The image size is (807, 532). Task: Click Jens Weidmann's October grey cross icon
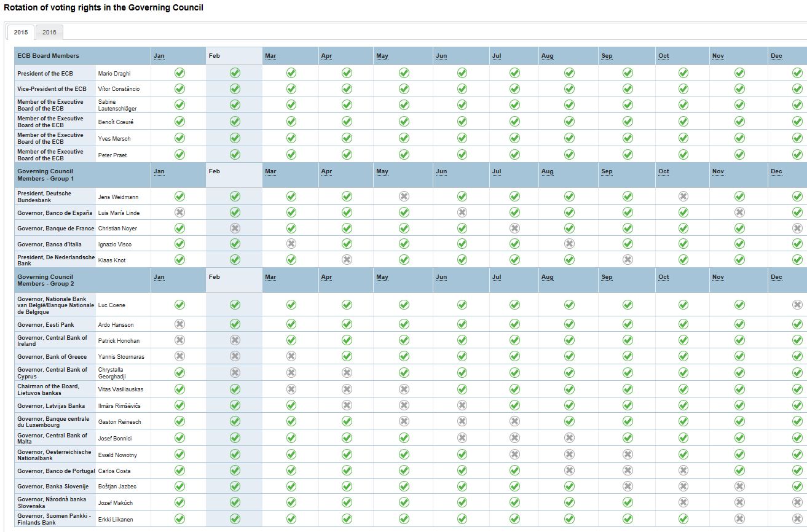click(x=683, y=197)
